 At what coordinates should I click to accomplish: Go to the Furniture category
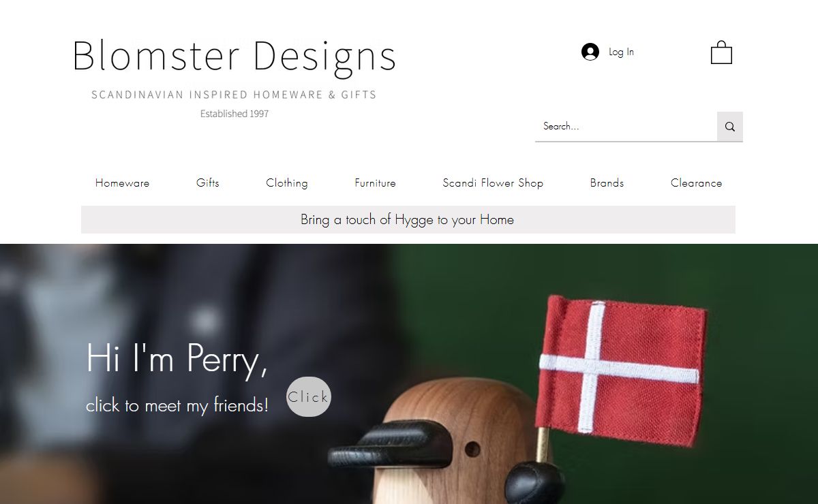tap(375, 183)
